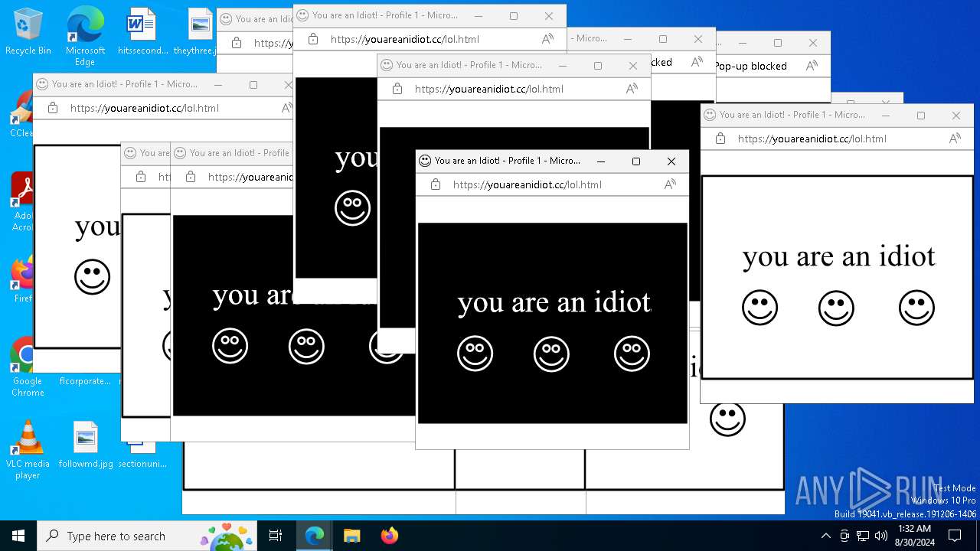Close the Edge window at the very top edge
Viewport: 980px width, 551px height.
[x=549, y=16]
